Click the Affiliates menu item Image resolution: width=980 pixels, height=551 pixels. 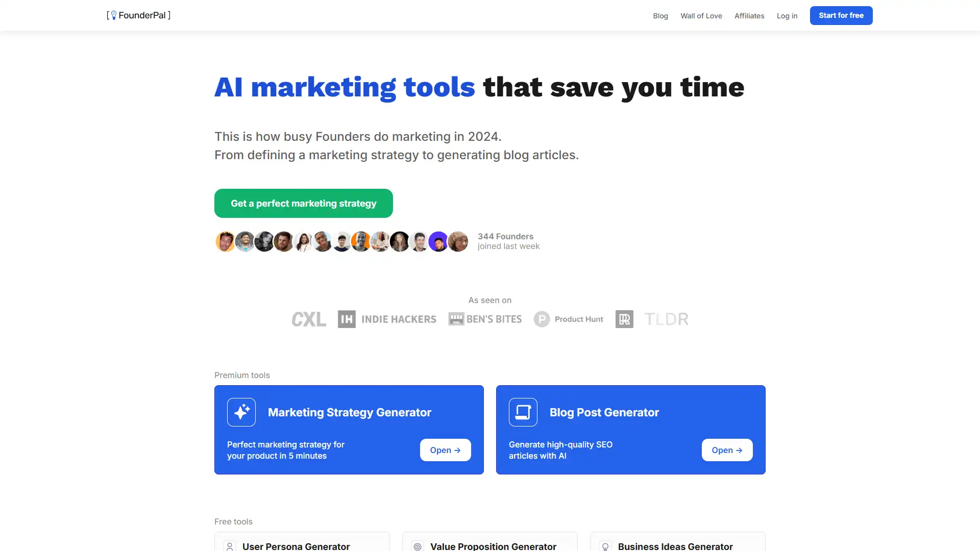tap(749, 15)
